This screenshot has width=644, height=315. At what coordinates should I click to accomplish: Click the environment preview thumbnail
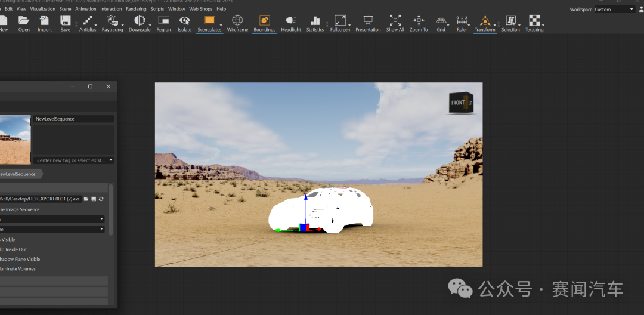click(x=15, y=140)
